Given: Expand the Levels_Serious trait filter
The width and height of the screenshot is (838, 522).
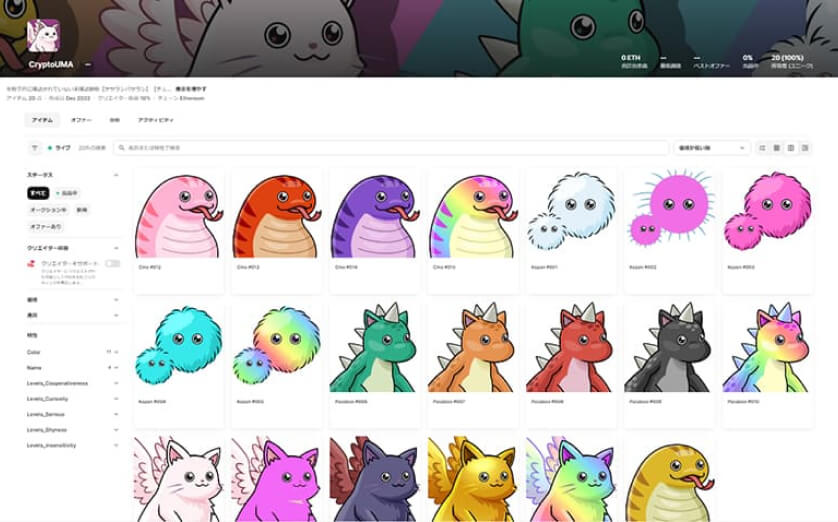Looking at the screenshot, I should coord(73,414).
